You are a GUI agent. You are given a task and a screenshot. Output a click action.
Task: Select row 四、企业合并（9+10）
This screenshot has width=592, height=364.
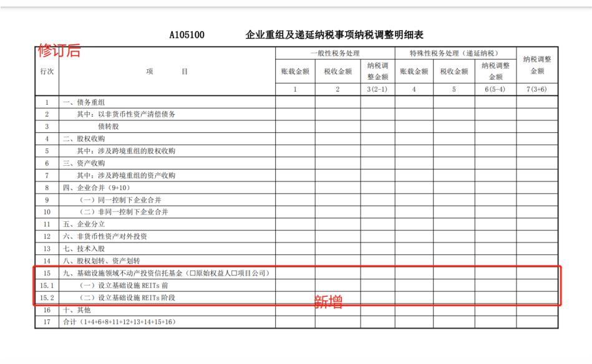[296, 188]
